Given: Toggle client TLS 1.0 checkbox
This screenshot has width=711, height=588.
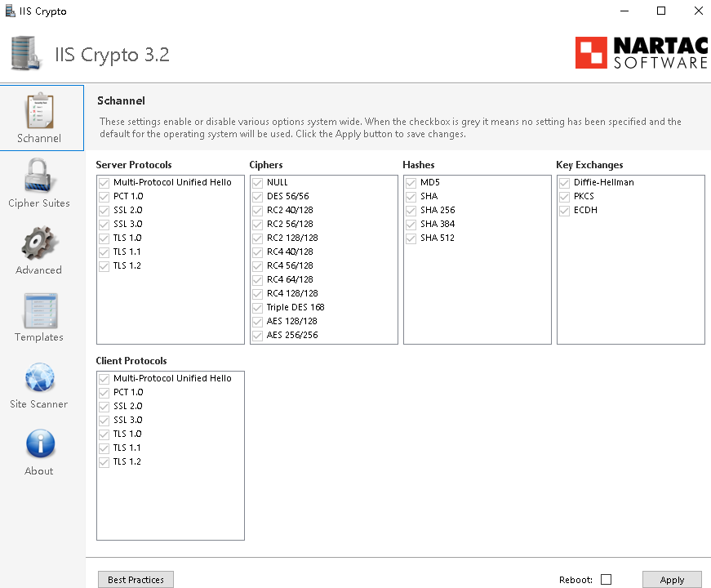Looking at the screenshot, I should (x=104, y=434).
